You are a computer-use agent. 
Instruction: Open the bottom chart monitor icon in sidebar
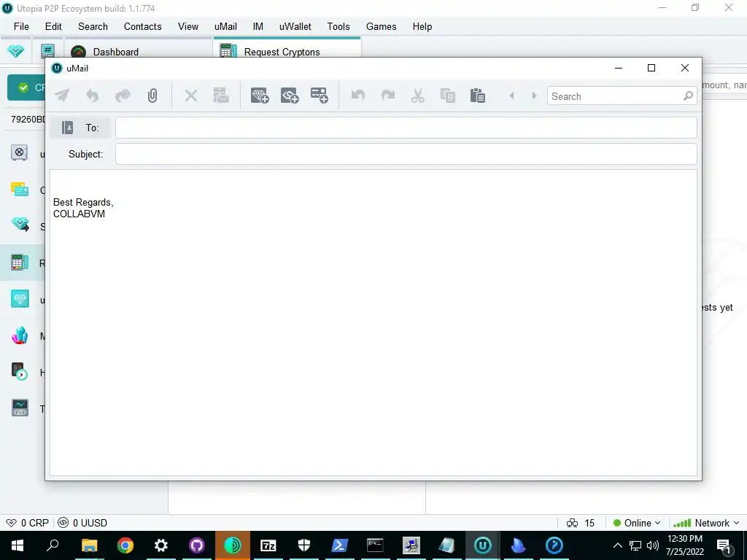coord(20,408)
